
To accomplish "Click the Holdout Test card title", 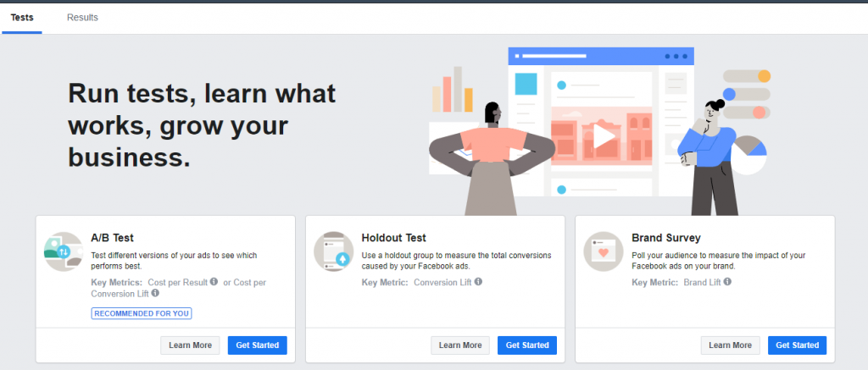I will tap(393, 238).
